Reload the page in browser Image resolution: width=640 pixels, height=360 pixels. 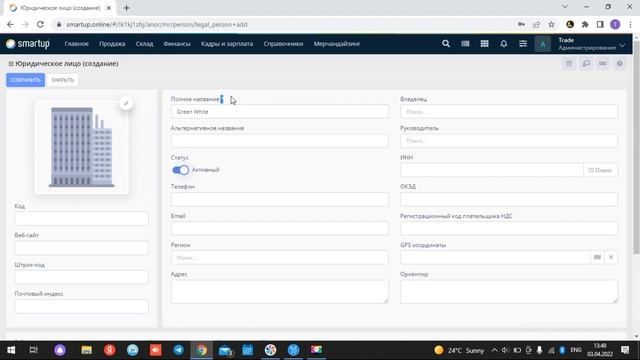click(x=40, y=24)
